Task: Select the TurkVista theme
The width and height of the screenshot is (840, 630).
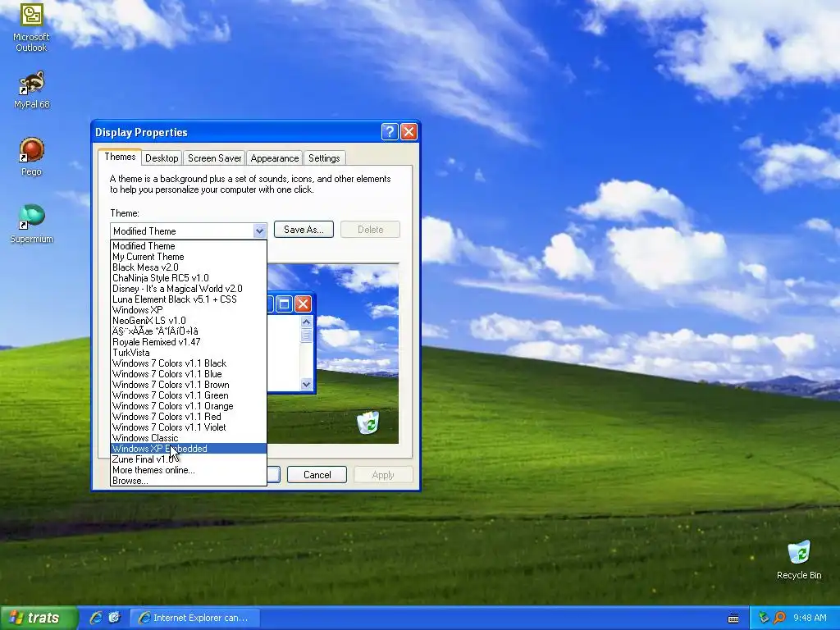Action: [188, 353]
